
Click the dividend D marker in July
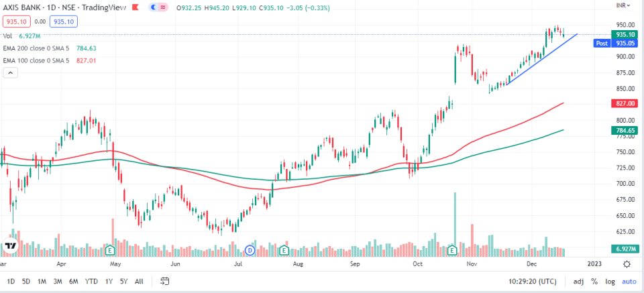[x=250, y=249]
